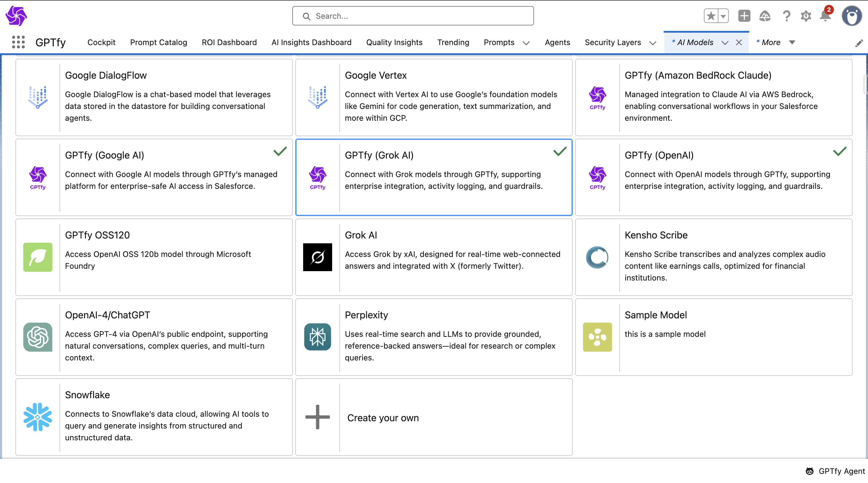Toggle the GPTfy (Google AI) checkmark
The height and width of the screenshot is (483, 868).
pos(280,151)
